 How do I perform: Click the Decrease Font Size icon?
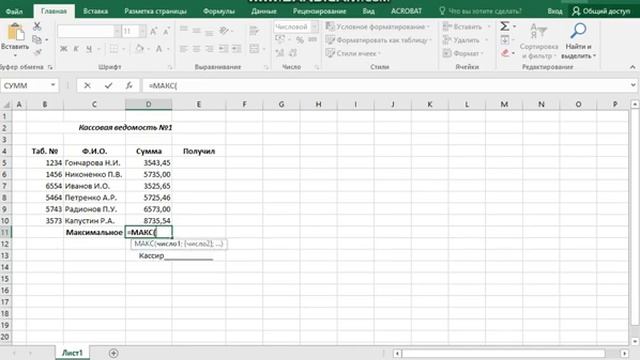tap(166, 31)
